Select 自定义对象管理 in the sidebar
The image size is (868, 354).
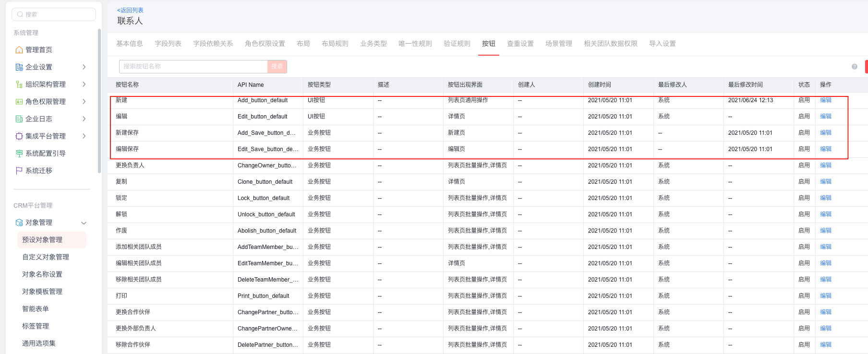coord(46,257)
